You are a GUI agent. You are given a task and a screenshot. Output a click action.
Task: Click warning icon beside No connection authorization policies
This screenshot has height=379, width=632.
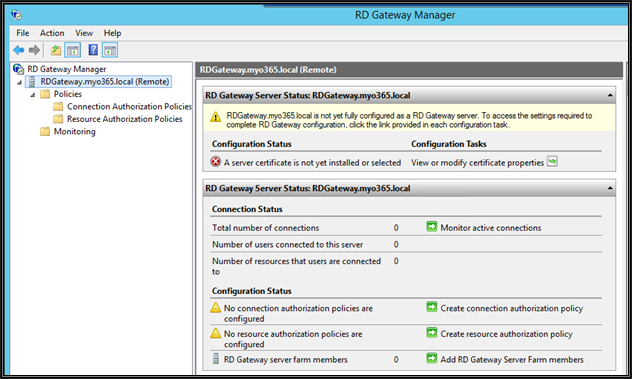click(x=216, y=308)
